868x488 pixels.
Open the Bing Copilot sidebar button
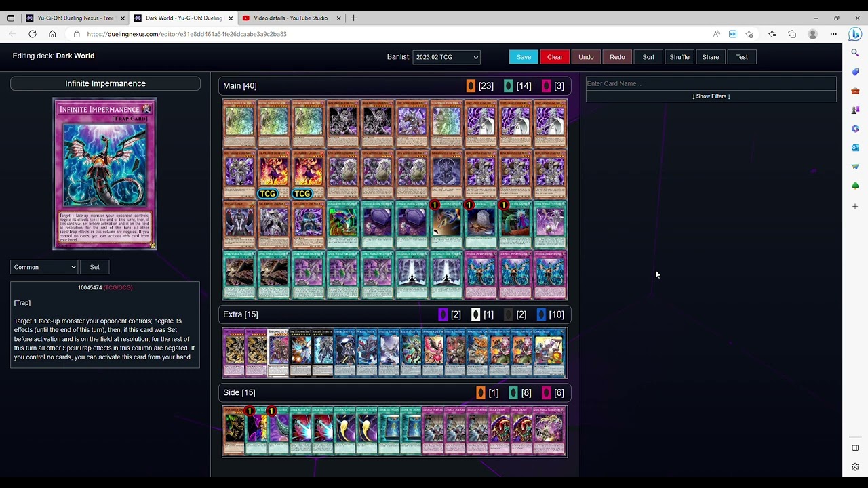[855, 34]
